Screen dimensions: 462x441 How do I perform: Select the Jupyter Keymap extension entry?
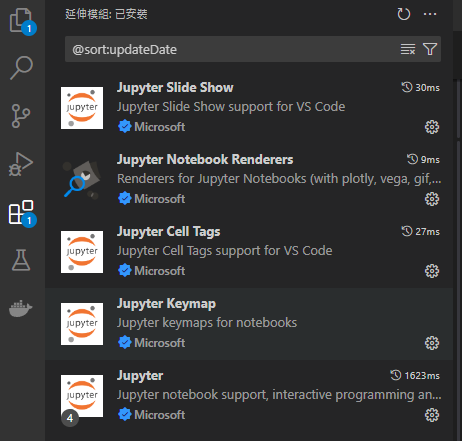[249, 324]
